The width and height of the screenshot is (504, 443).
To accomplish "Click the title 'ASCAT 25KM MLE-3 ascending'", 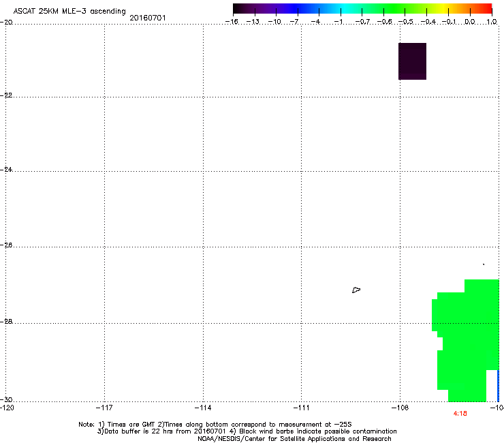I will tap(69, 12).
